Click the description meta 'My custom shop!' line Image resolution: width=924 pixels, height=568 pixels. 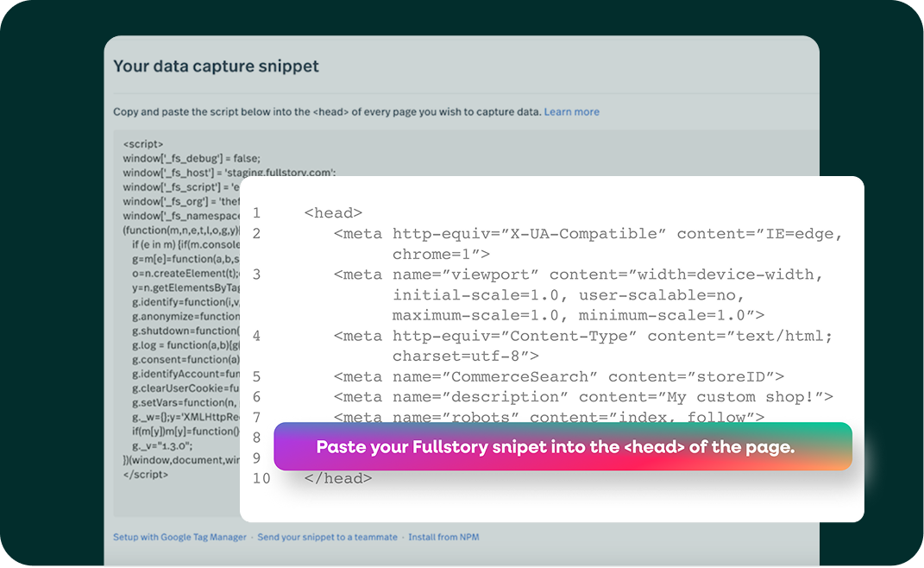point(583,397)
